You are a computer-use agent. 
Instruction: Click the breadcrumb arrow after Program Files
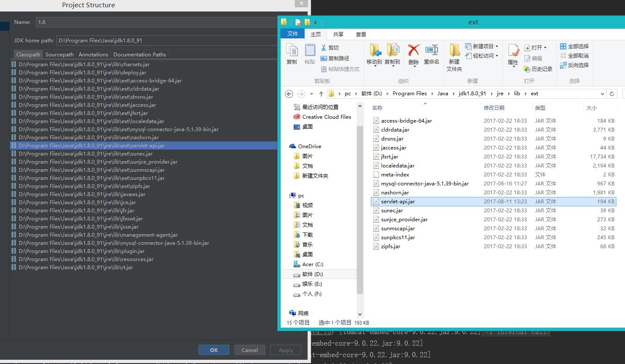pos(432,94)
